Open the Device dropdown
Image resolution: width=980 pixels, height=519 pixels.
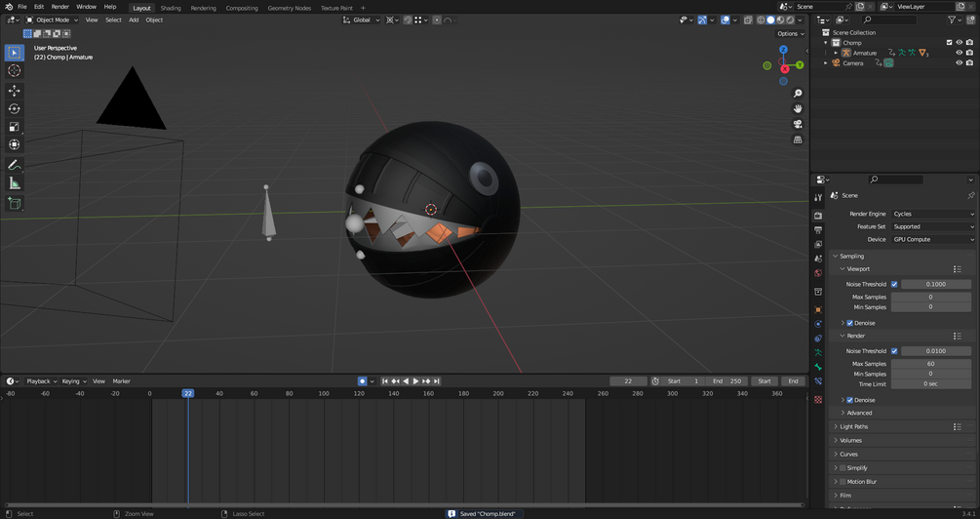tap(932, 239)
